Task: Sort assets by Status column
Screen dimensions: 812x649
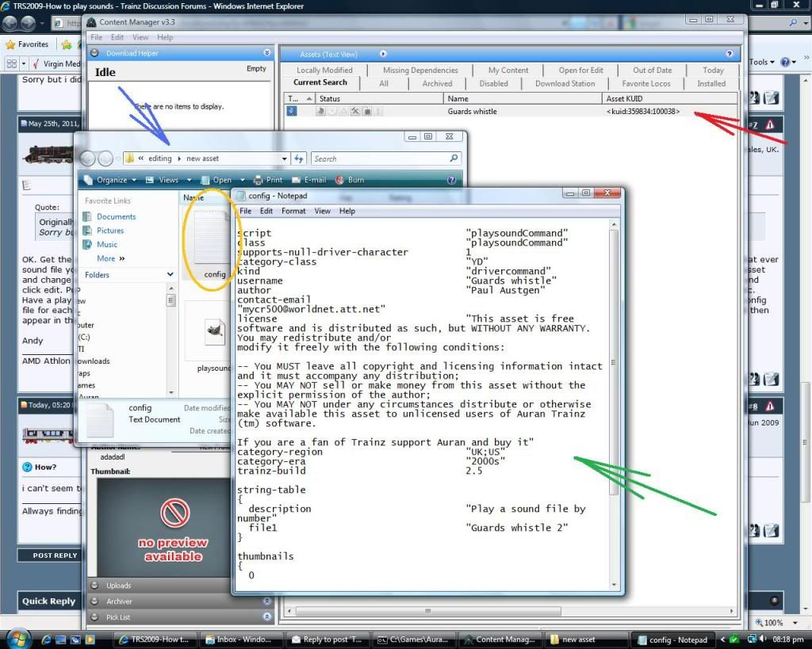Action: pyautogui.click(x=379, y=98)
